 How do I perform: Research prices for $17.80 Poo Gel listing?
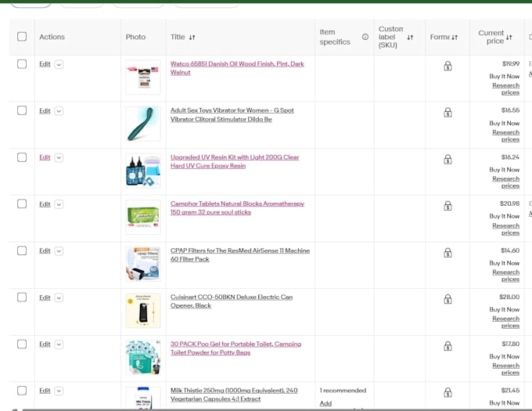[505, 369]
